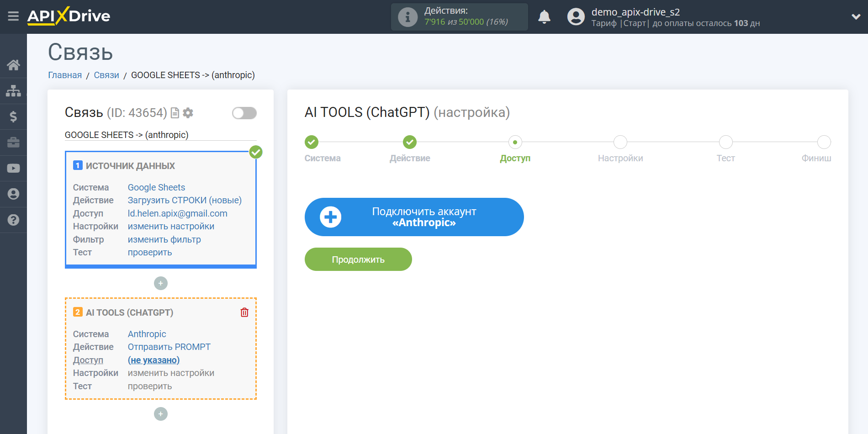
Task: Go to the Связи breadcrumb
Action: pos(106,75)
